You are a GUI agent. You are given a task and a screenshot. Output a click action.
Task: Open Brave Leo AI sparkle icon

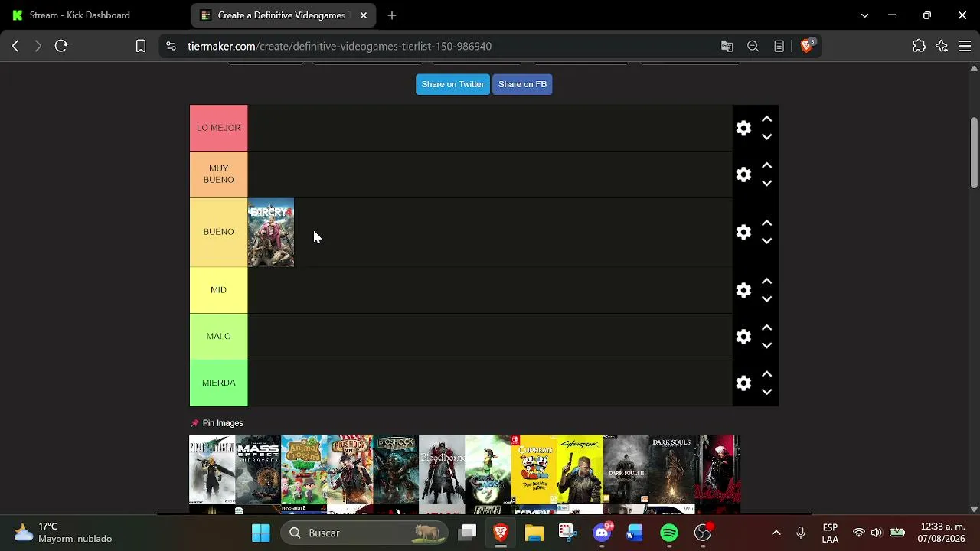pos(942,46)
